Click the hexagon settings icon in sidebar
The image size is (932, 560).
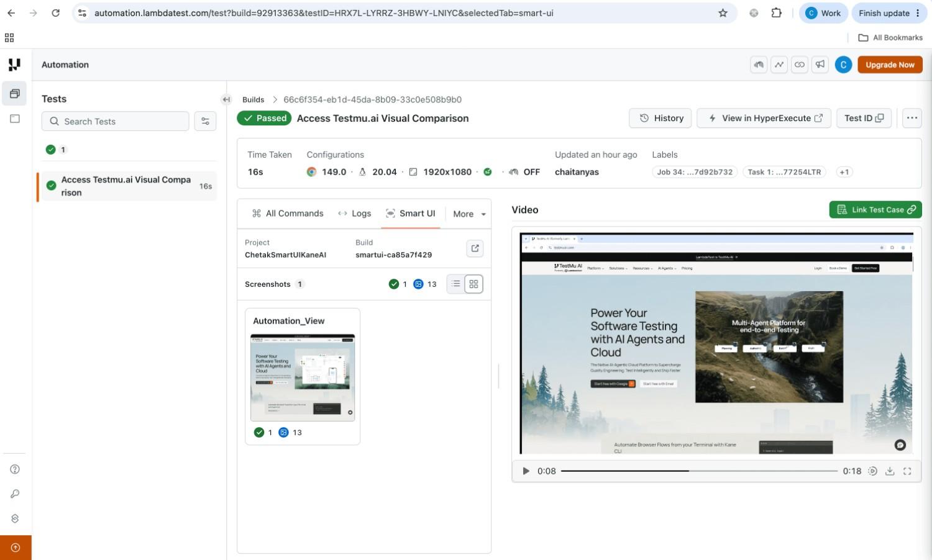pos(15,518)
